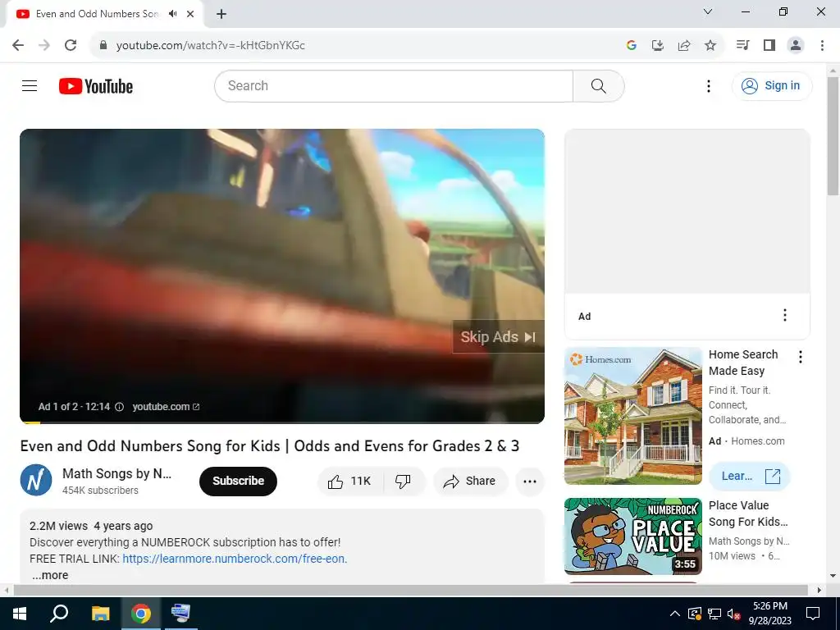Screen dimensions: 840x630
Task: Switch to Chrome in taskbar
Action: (141, 614)
